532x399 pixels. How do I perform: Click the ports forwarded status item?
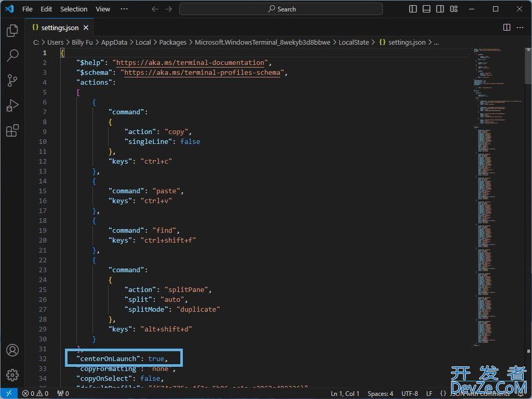63,394
